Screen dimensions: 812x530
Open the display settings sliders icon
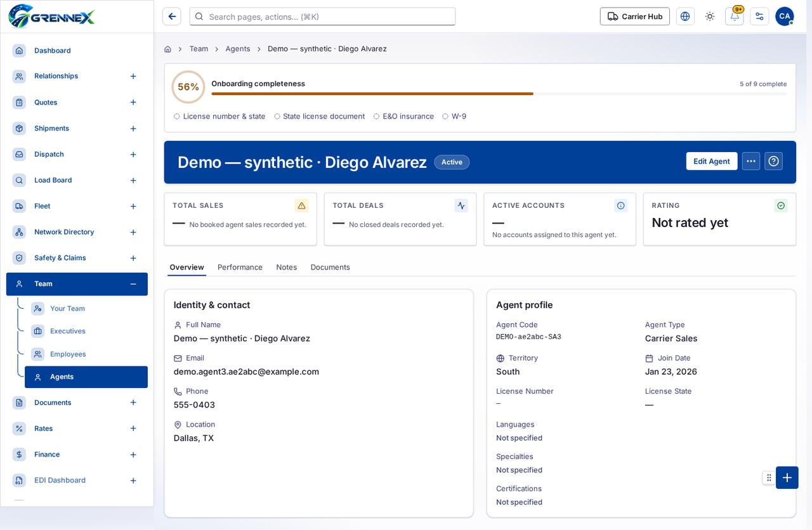pos(759,16)
